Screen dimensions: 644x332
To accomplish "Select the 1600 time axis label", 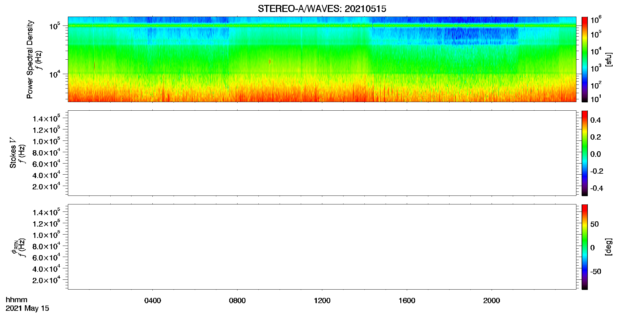I will click(x=407, y=301).
